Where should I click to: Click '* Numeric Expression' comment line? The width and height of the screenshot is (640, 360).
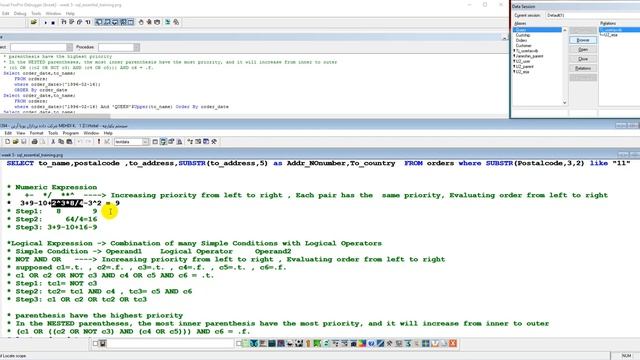52,187
